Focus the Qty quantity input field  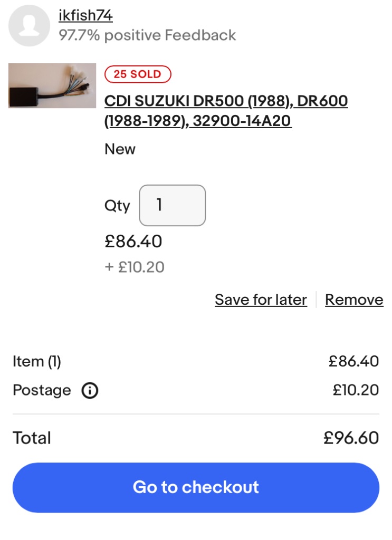tap(172, 205)
